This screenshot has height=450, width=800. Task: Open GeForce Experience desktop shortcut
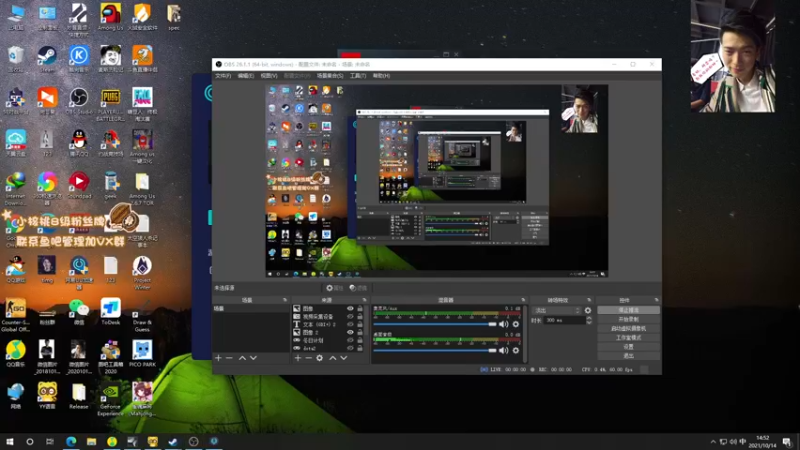coord(110,399)
